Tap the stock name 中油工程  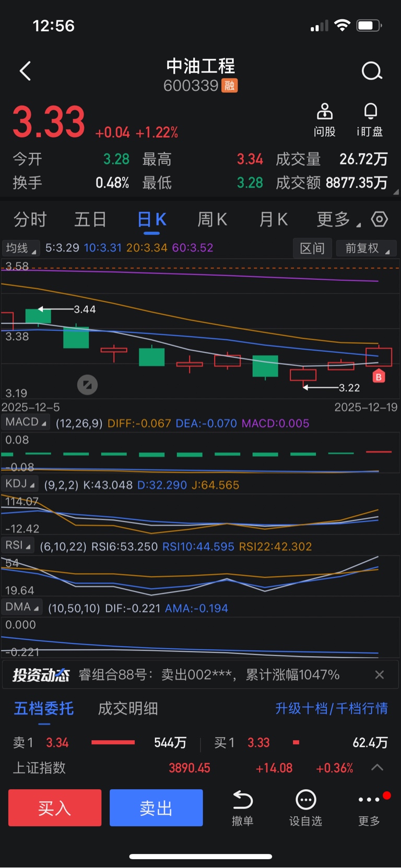click(200, 66)
